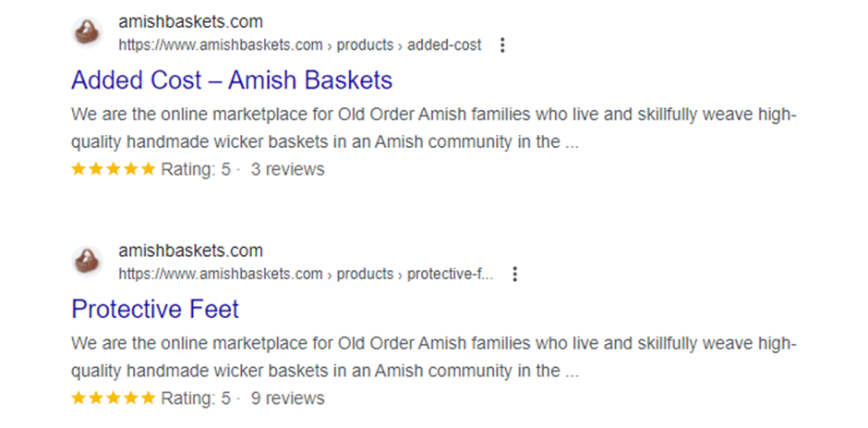Click the "3 reviews" text
The image size is (868, 428).
pyautogui.click(x=287, y=169)
